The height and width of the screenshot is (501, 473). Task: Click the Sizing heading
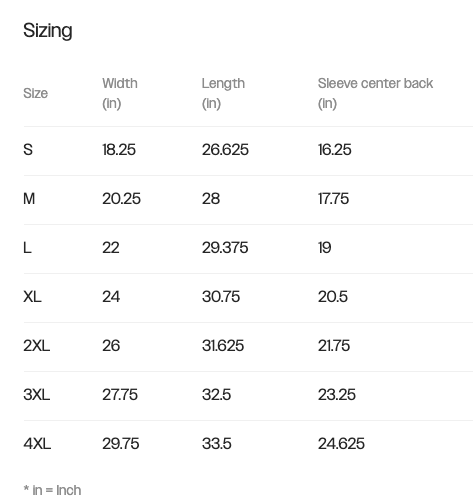pos(48,31)
